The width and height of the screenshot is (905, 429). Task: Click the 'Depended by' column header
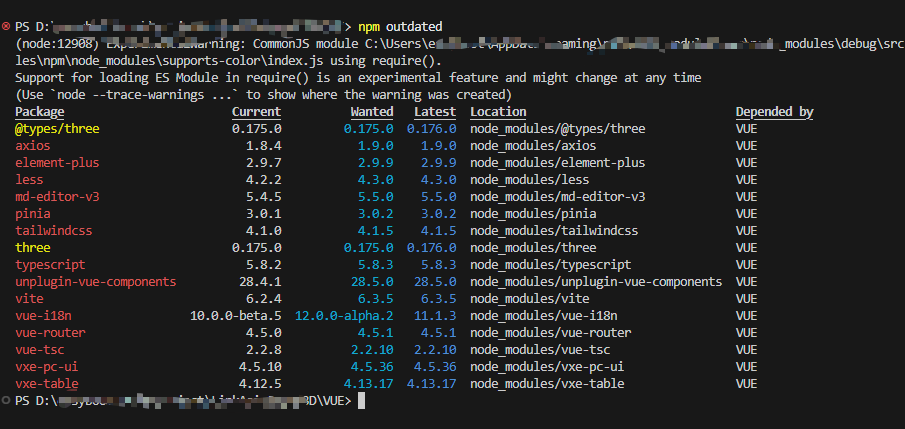coord(775,112)
